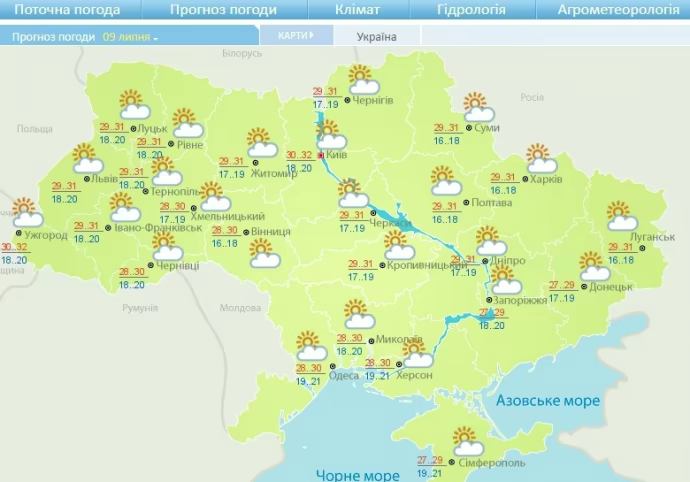Click the weather icon near Дніпро

coord(490,241)
